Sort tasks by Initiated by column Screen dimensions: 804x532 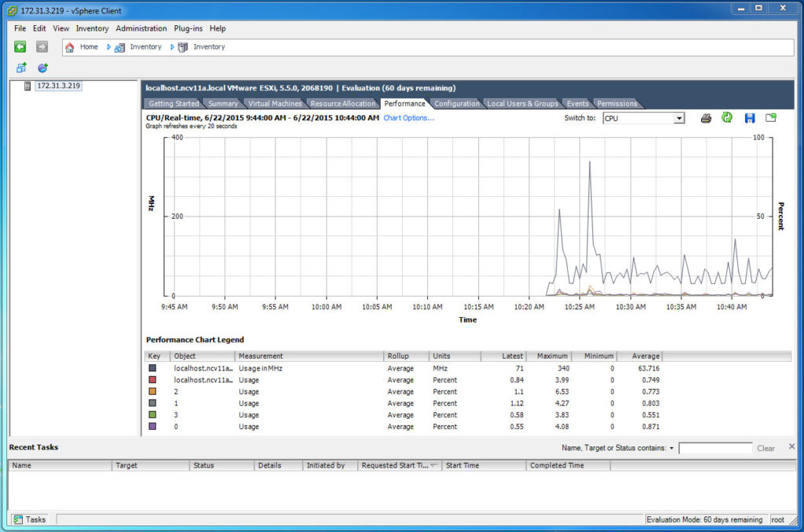330,465
